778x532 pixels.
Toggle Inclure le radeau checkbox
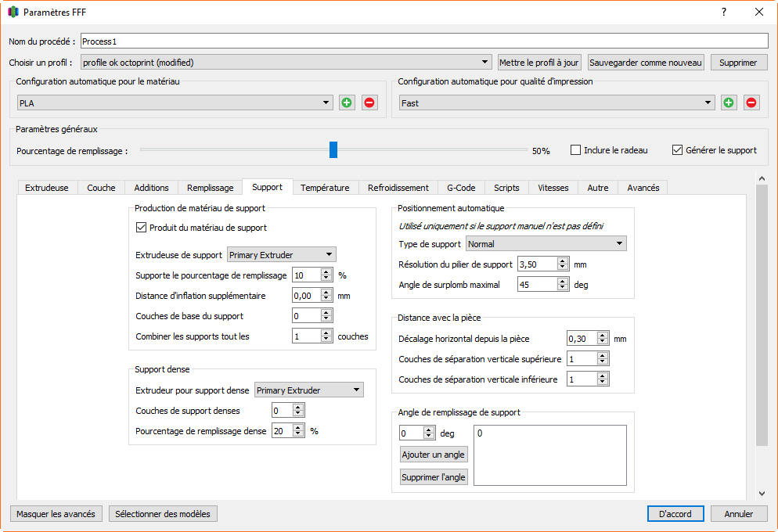(x=576, y=150)
